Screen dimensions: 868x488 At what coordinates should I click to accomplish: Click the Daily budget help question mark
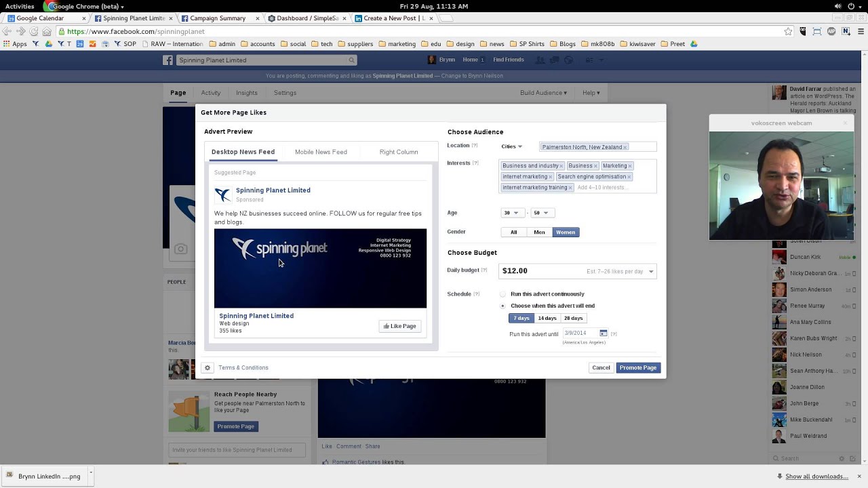click(486, 270)
